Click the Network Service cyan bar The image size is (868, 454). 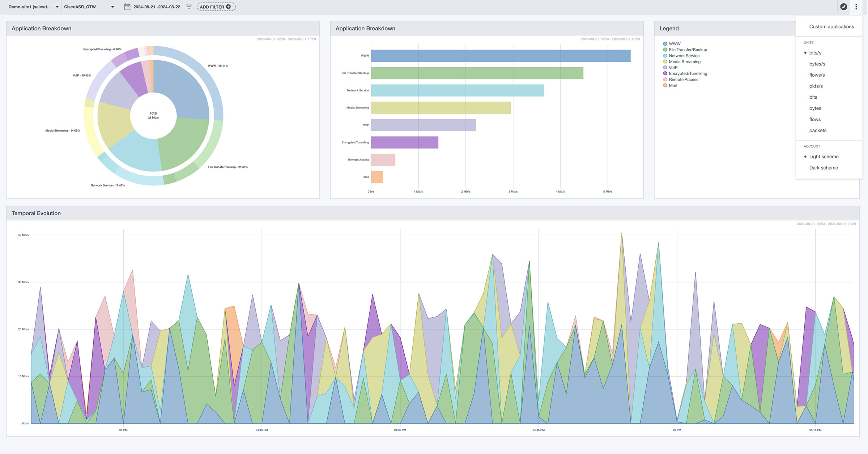[x=458, y=90]
